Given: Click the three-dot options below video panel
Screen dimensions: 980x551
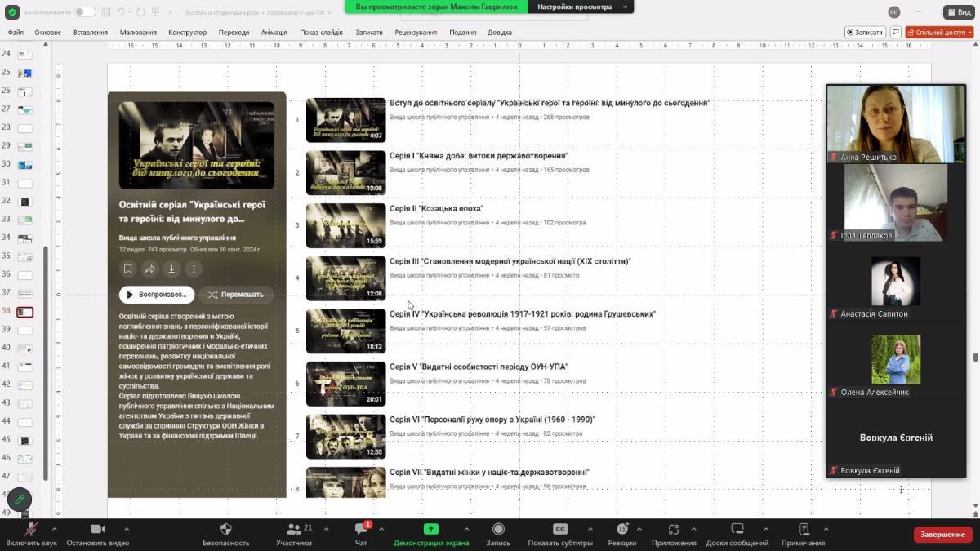Looking at the screenshot, I should click(x=901, y=490).
